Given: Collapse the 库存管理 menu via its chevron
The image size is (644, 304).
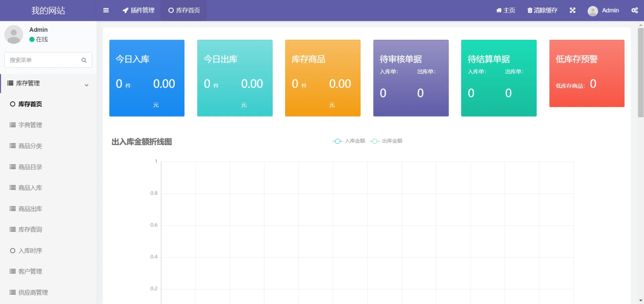Looking at the screenshot, I should tap(87, 84).
